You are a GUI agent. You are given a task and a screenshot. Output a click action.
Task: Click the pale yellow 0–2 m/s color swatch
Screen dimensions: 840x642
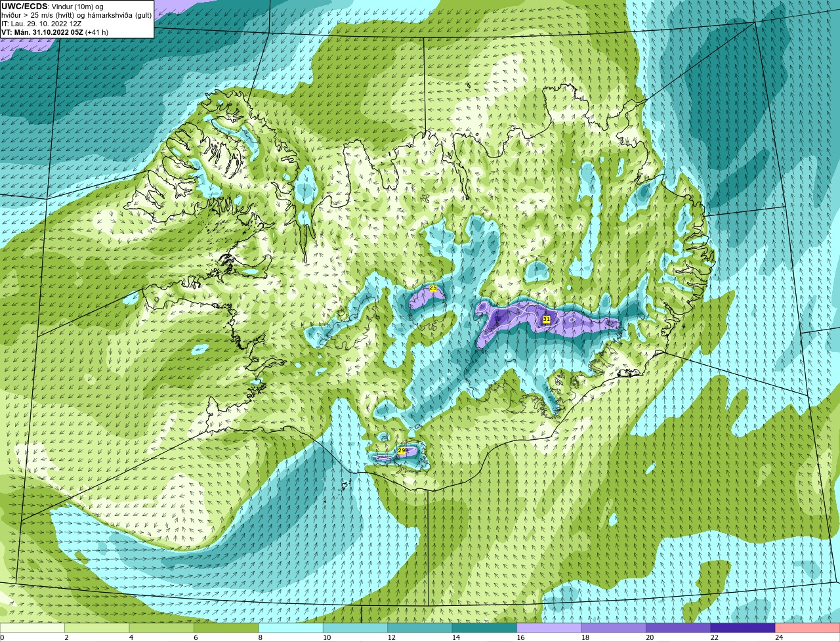point(32,628)
